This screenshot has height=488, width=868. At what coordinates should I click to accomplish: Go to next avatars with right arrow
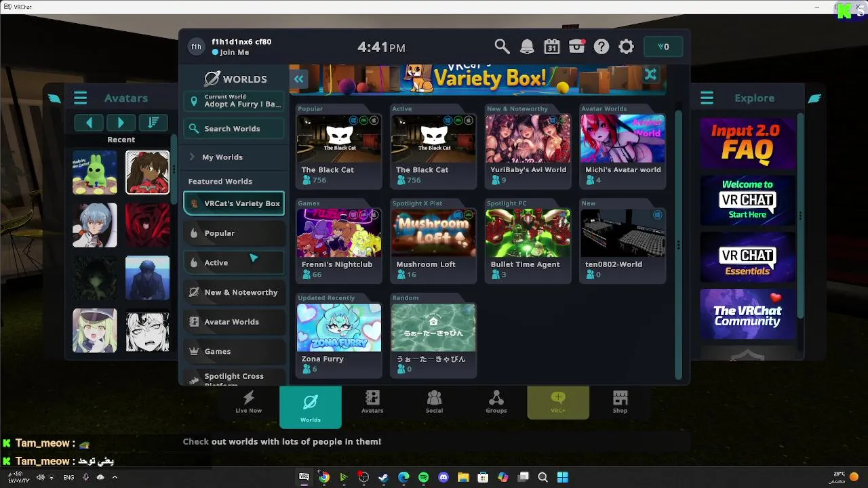tap(121, 123)
